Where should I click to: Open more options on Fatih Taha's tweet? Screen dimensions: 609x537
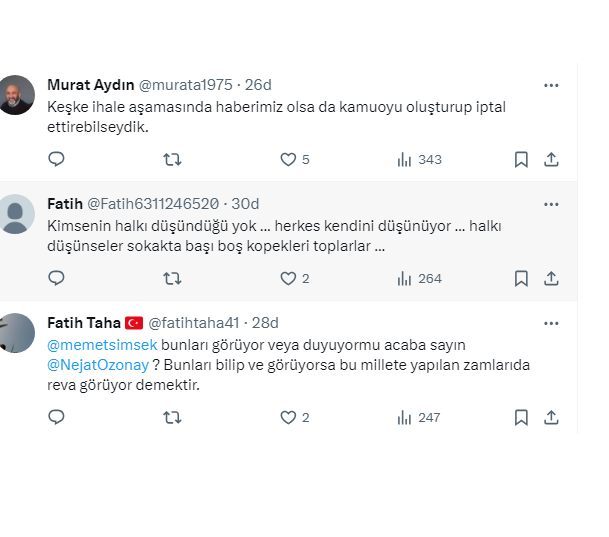551,323
